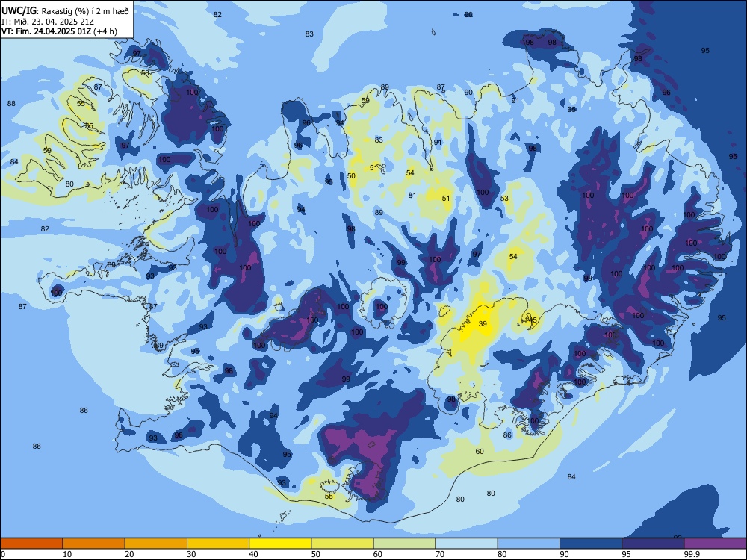Click the legend tick label 10
747x560 pixels.
point(67,554)
